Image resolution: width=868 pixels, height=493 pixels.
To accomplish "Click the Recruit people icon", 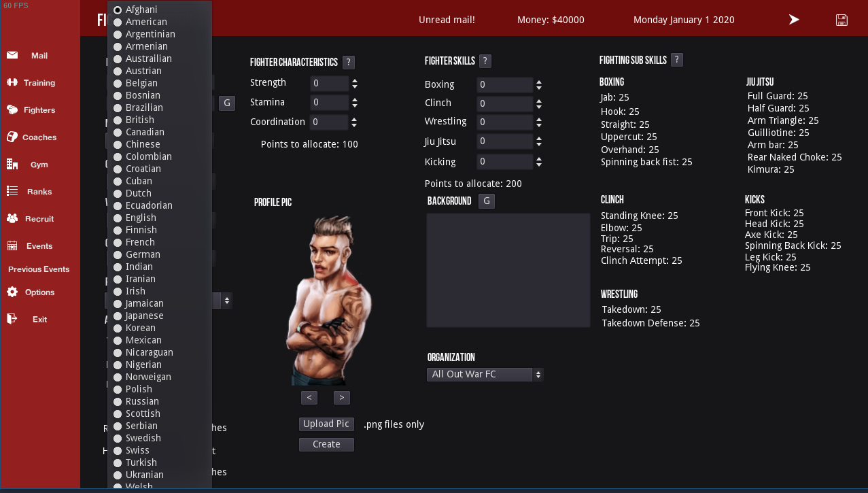I will (x=12, y=218).
